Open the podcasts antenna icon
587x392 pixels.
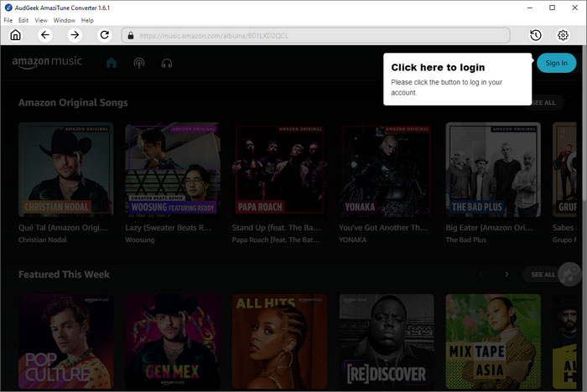tap(139, 63)
